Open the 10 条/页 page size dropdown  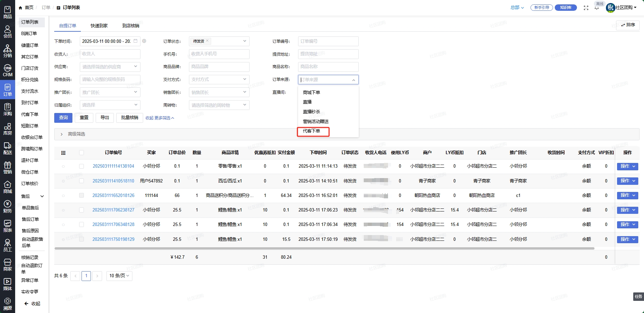point(119,276)
